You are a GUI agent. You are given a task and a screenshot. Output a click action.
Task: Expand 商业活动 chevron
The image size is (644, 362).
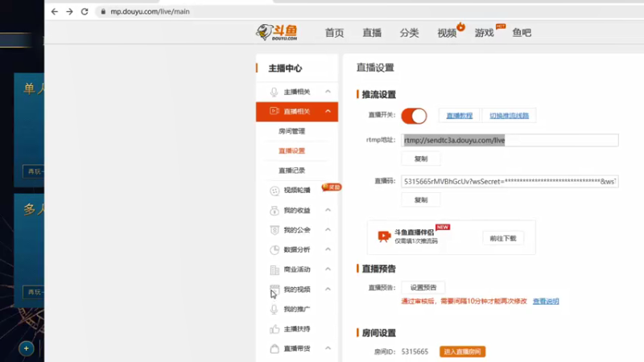[x=328, y=269]
